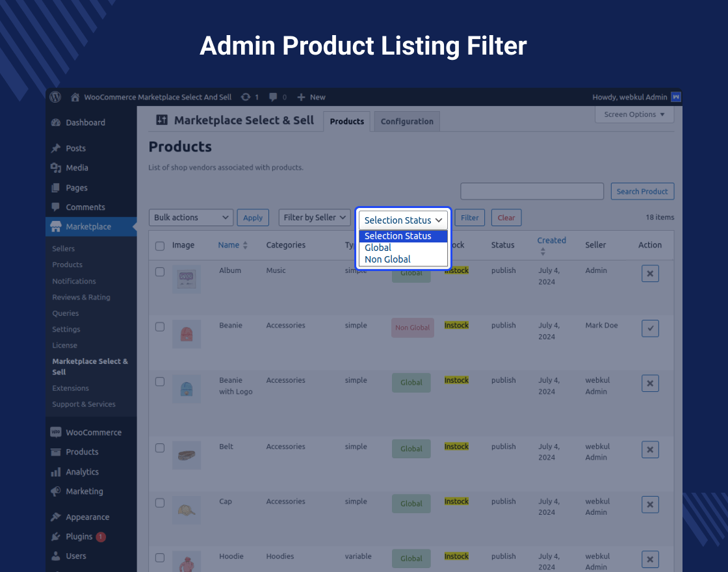
Task: Click the Appearance brush icon
Action: pyautogui.click(x=56, y=517)
